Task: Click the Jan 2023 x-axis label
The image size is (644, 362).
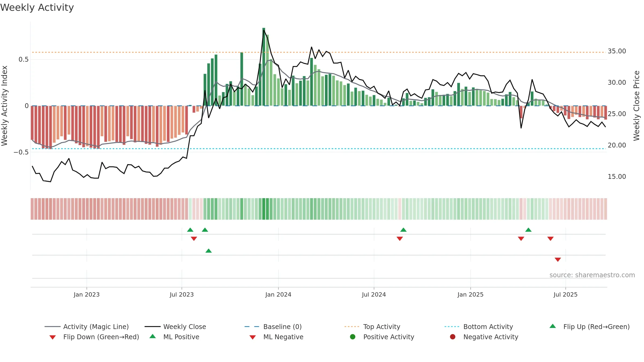Action: point(87,295)
